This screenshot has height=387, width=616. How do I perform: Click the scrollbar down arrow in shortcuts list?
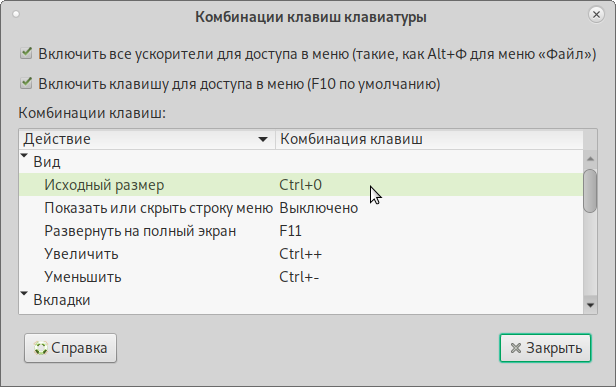[590, 305]
